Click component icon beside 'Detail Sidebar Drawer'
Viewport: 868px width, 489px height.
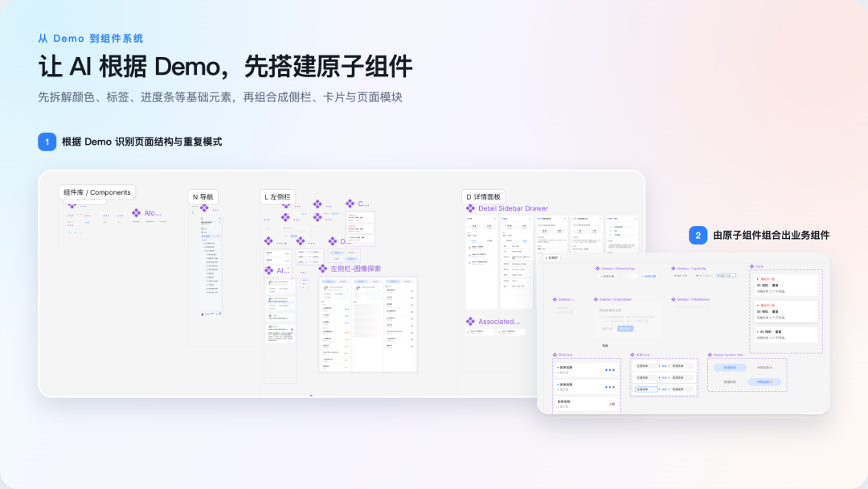(470, 208)
